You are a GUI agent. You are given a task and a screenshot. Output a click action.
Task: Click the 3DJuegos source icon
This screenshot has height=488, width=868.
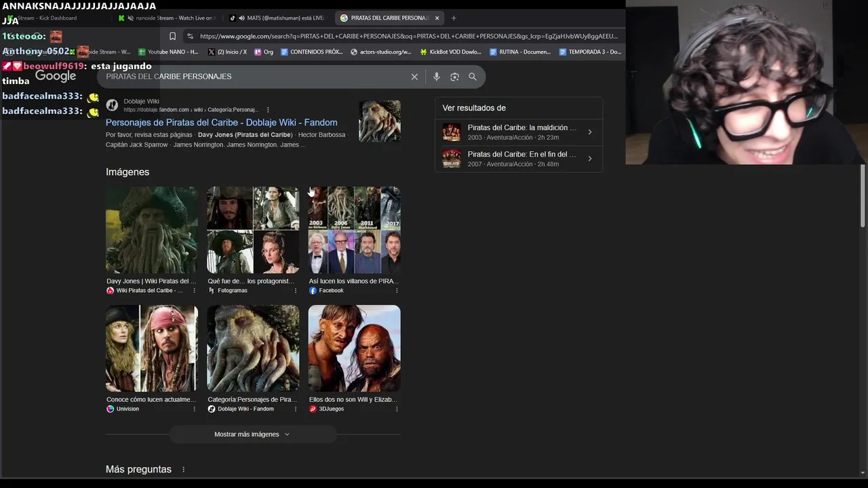coord(313,409)
